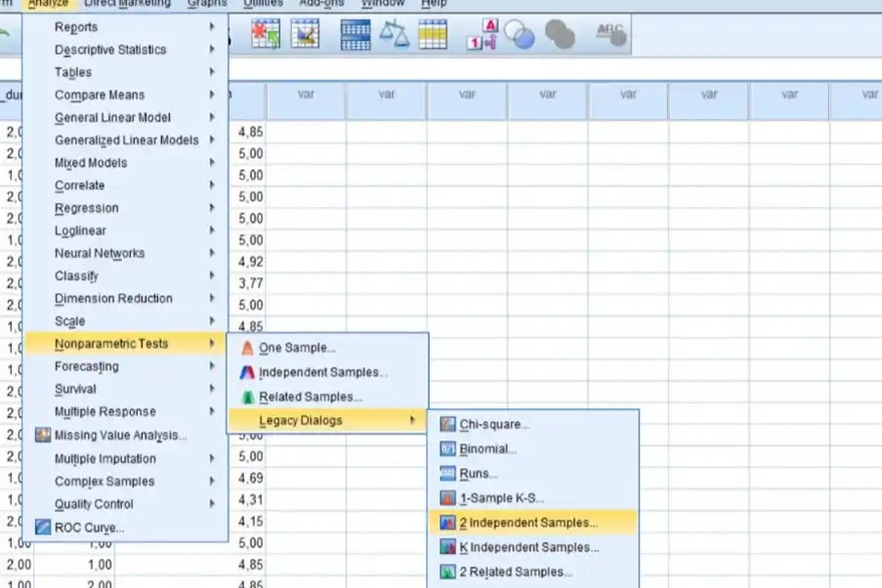Open the Window menu in menu bar
This screenshot has height=588, width=882.
tap(383, 3)
